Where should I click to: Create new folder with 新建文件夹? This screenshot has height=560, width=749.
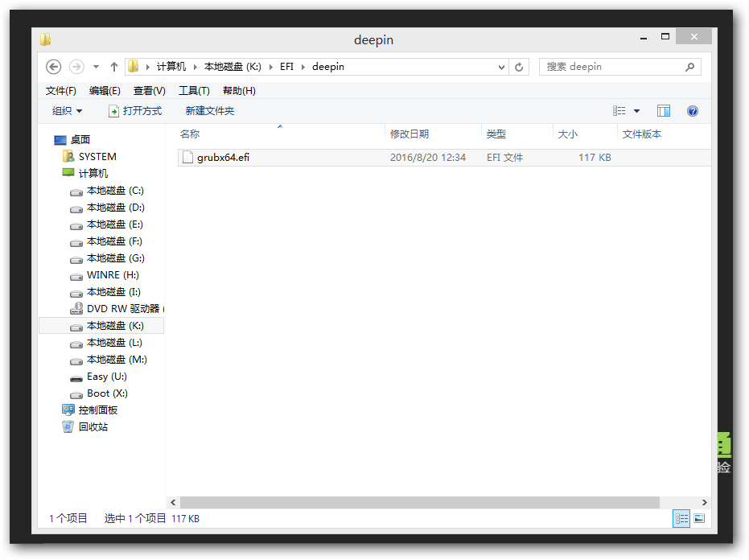point(210,111)
